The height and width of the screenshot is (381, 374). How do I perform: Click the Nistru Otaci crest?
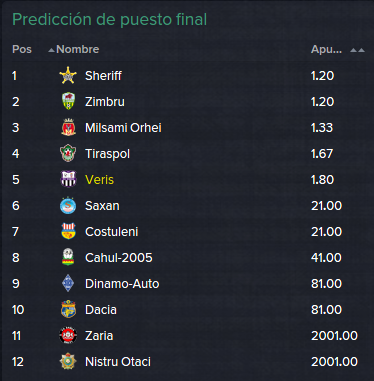click(x=68, y=361)
